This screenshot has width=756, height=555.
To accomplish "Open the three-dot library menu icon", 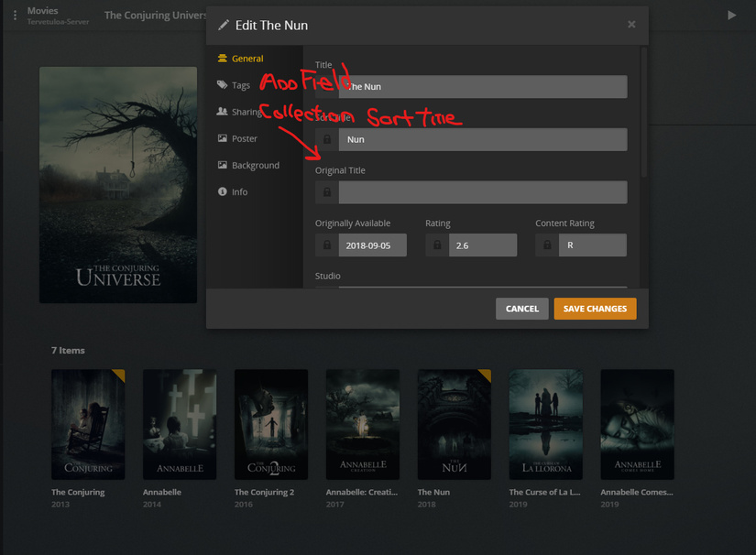I will coord(15,16).
